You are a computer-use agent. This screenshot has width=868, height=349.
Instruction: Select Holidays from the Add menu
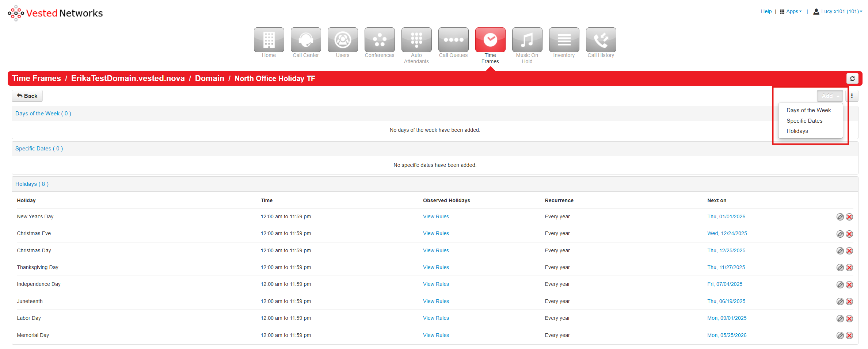coord(797,131)
